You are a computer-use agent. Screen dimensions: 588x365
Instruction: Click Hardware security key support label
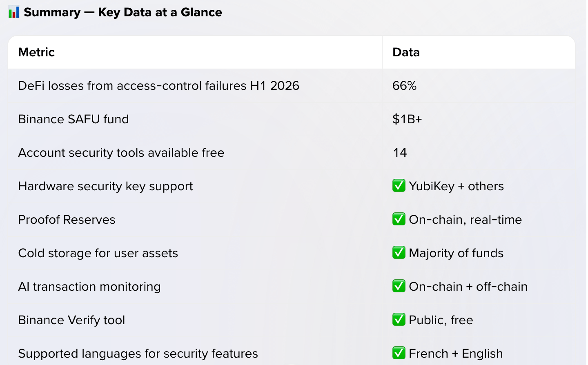(x=105, y=186)
